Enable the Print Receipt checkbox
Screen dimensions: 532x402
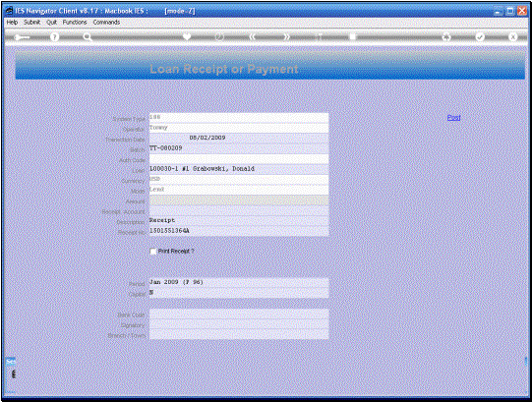coord(153,252)
